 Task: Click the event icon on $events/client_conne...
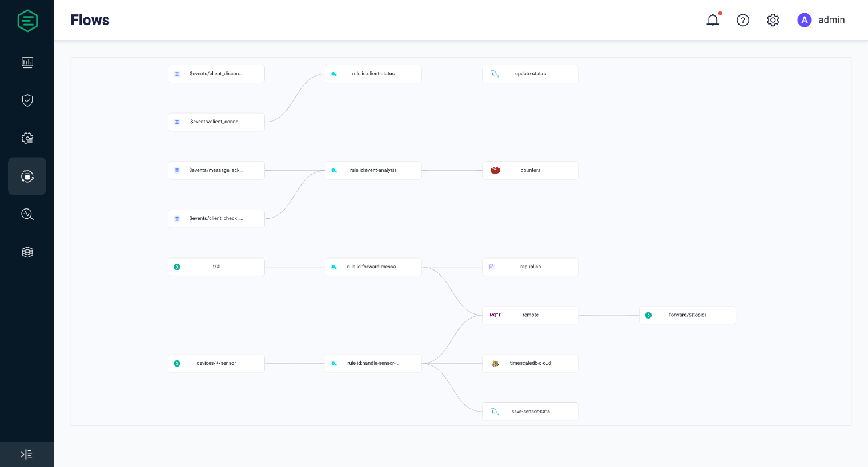pyautogui.click(x=177, y=122)
